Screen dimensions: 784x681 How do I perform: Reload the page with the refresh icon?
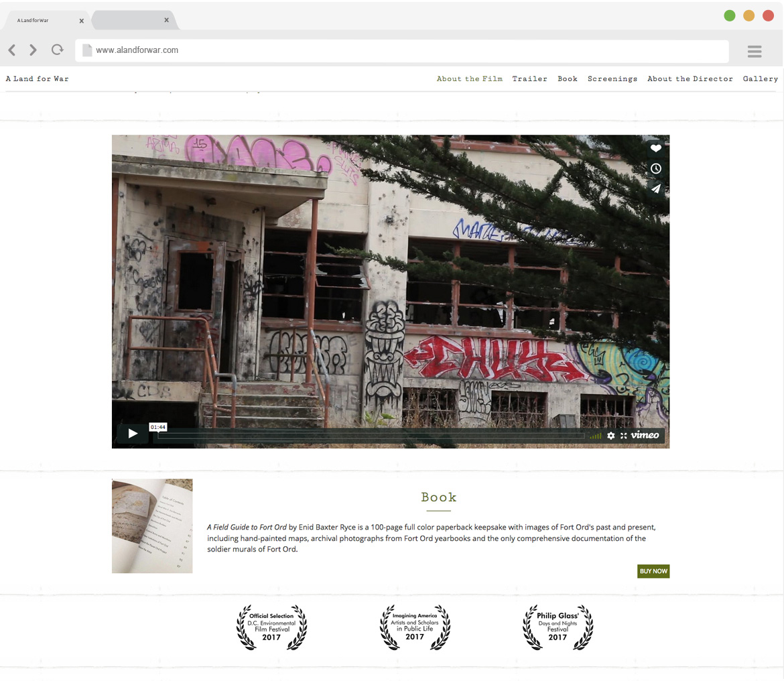tap(58, 50)
